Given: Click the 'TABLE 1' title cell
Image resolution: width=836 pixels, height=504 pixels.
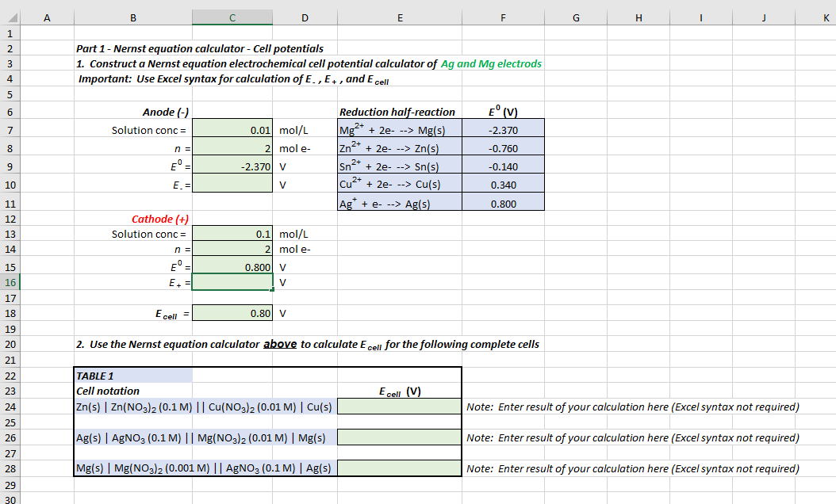Looking at the screenshot, I should click(133, 376).
